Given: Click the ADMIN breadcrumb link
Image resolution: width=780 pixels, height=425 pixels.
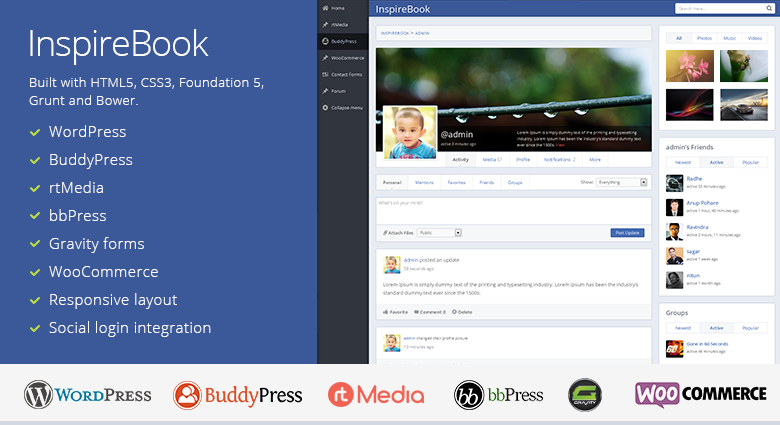Looking at the screenshot, I should [x=422, y=33].
